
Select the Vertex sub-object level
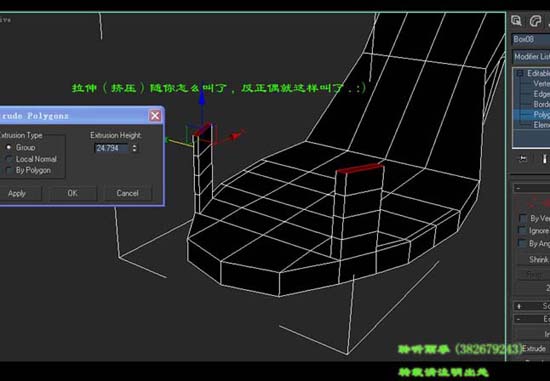tap(541, 83)
